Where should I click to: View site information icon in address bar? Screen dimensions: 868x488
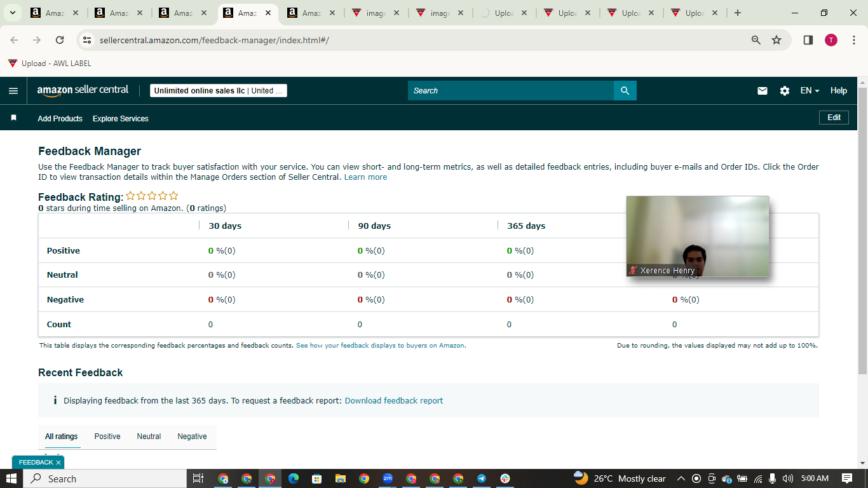[x=88, y=40]
